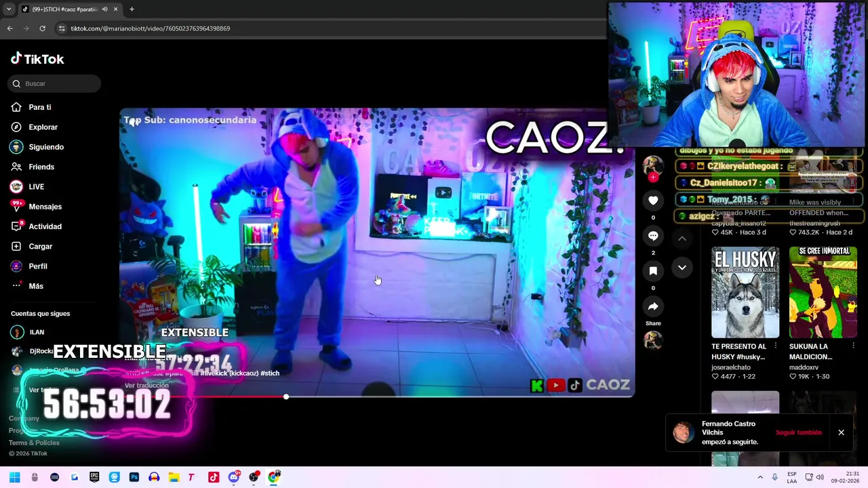Open tray volume control
The width and height of the screenshot is (868, 488).
pos(820,477)
